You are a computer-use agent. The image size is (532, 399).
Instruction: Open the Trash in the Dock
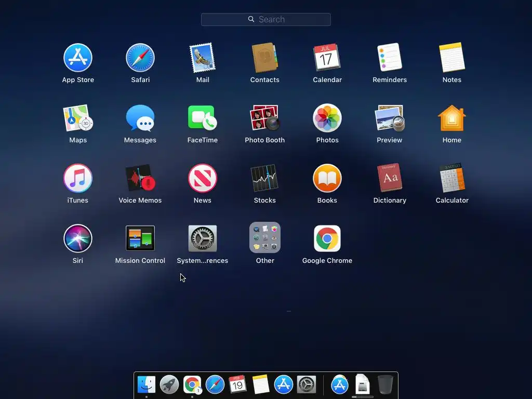385,384
